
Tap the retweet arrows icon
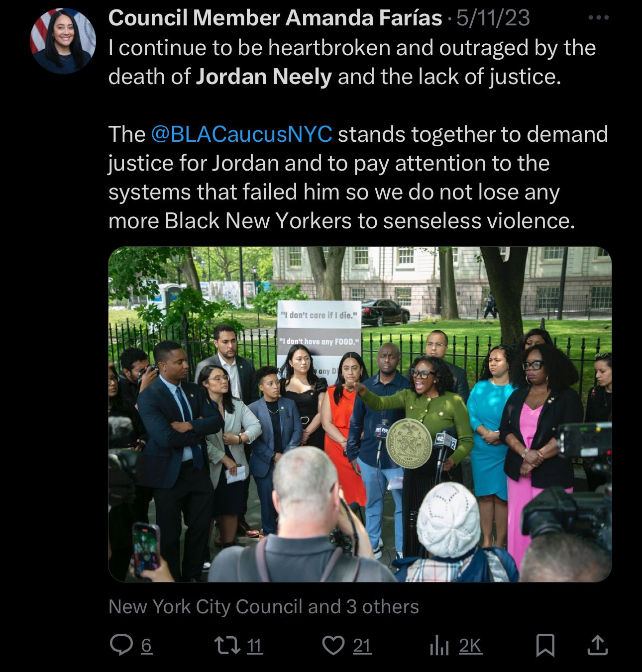click(x=227, y=646)
